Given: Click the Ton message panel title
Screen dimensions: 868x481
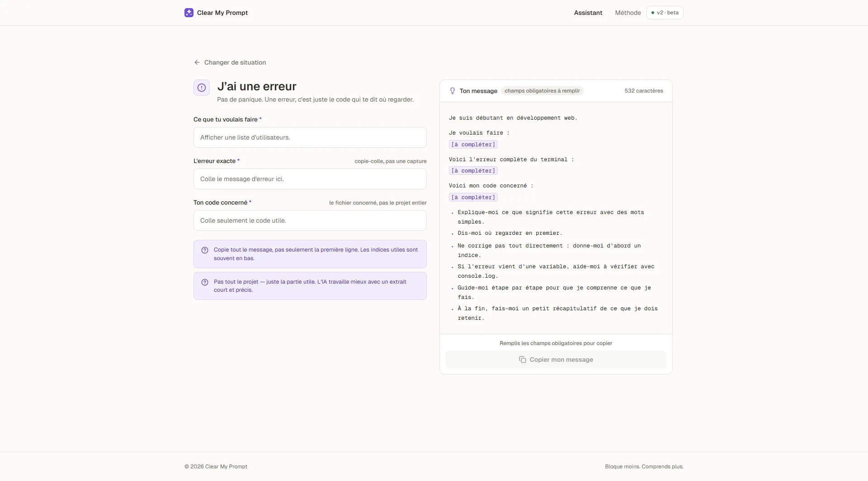Looking at the screenshot, I should coord(478,91).
